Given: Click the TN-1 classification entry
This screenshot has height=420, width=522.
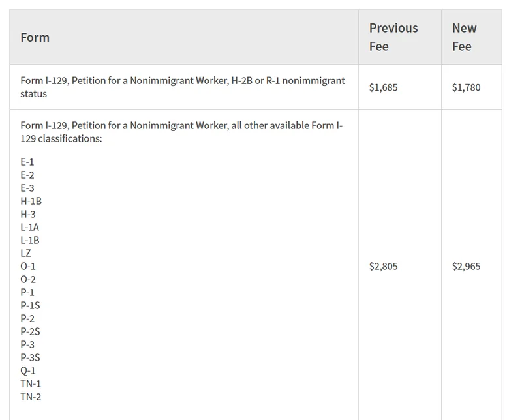Looking at the screenshot, I should click(31, 383).
